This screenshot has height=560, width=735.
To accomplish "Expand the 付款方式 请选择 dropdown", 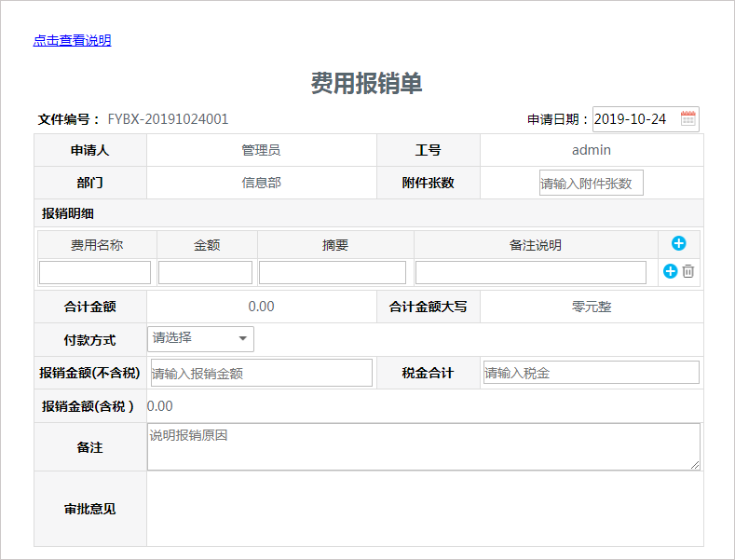I will pos(200,338).
